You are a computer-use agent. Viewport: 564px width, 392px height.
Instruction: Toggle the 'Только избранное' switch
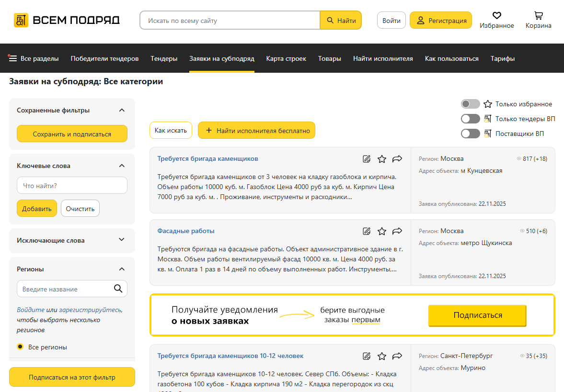coord(470,104)
